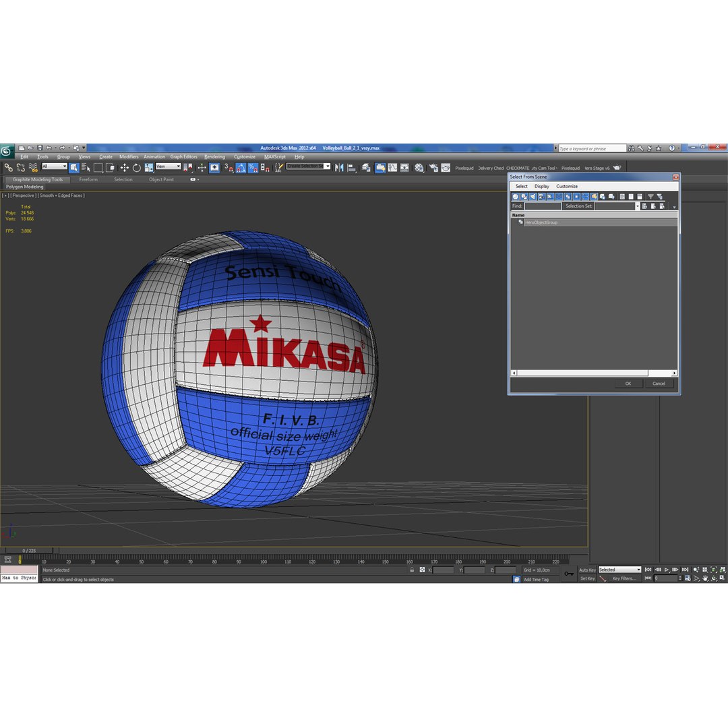Image resolution: width=728 pixels, height=728 pixels.
Task: Toggle Display Geometry filter in dialog
Action: coord(515,196)
